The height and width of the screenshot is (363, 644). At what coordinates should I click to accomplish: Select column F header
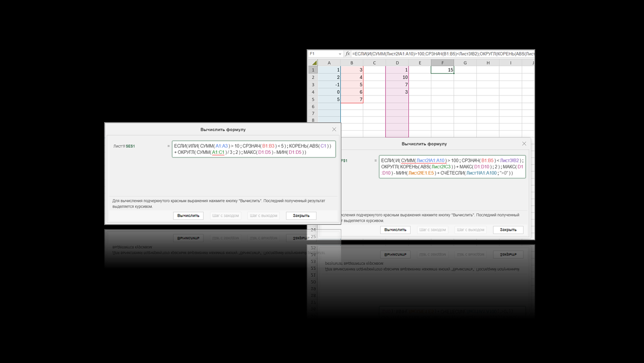pos(442,63)
